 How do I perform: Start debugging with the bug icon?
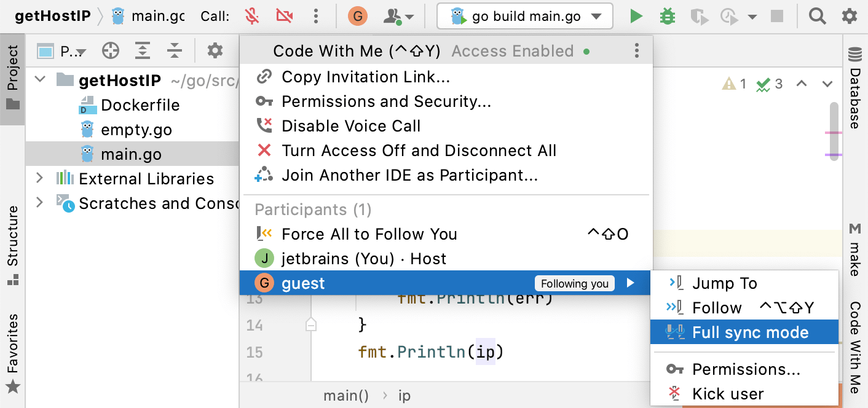pyautogui.click(x=667, y=17)
